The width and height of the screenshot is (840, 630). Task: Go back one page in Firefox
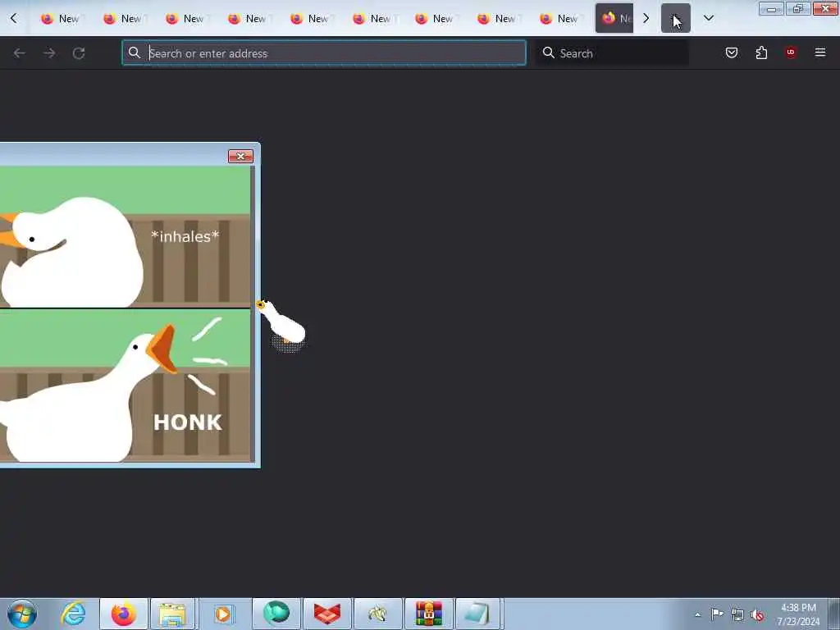click(20, 53)
